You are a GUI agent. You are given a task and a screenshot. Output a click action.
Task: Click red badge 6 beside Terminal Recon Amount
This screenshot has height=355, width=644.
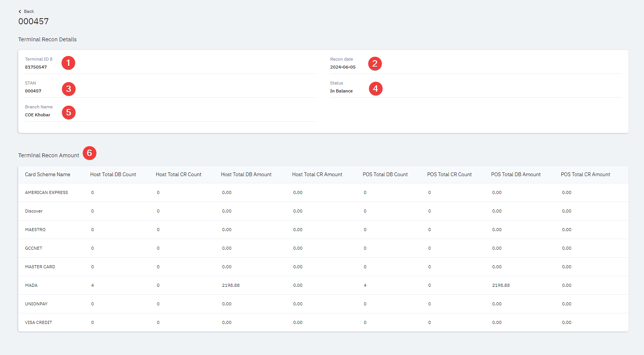89,153
